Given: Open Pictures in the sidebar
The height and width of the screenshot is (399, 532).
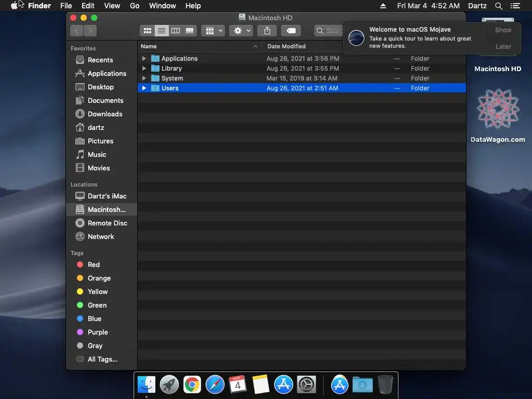Looking at the screenshot, I should click(x=102, y=141).
